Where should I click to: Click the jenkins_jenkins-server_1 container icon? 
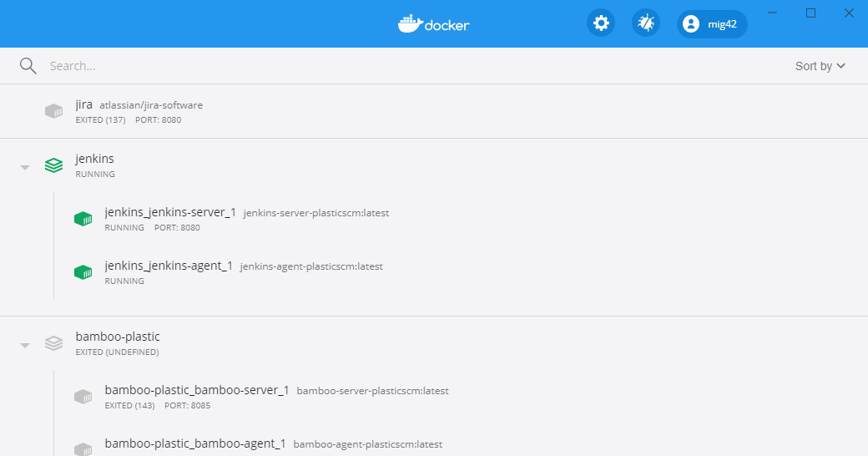click(83, 219)
